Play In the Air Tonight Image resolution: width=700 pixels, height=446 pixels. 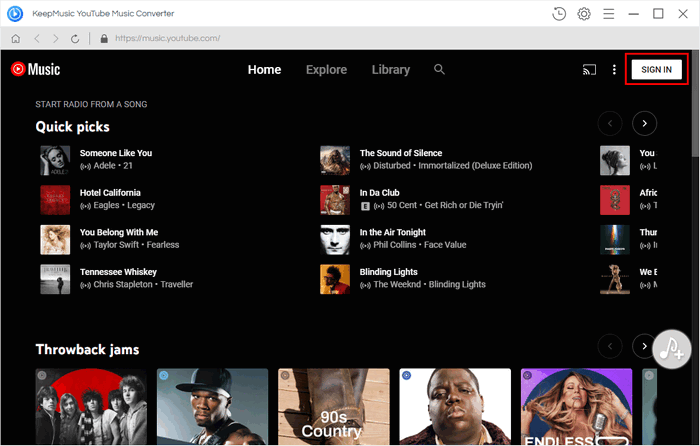[x=392, y=233]
